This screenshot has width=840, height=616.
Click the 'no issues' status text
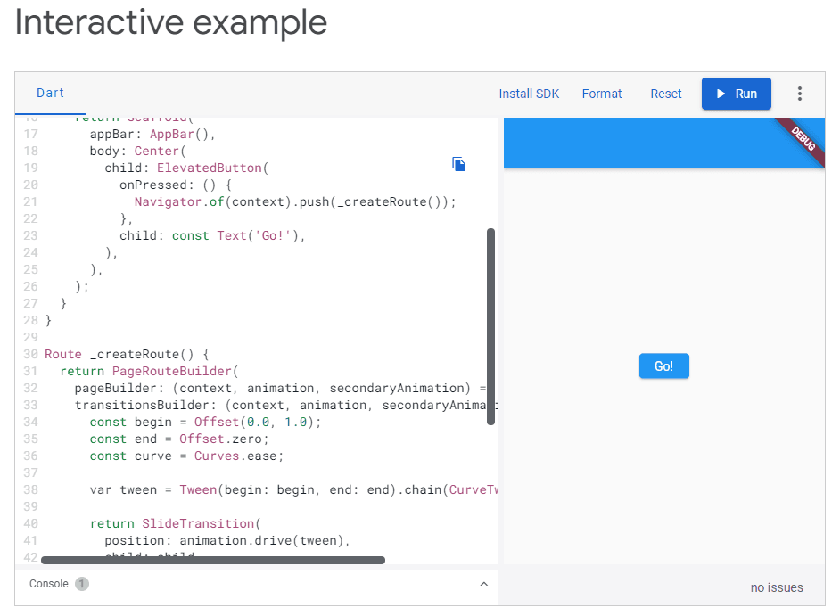click(777, 587)
